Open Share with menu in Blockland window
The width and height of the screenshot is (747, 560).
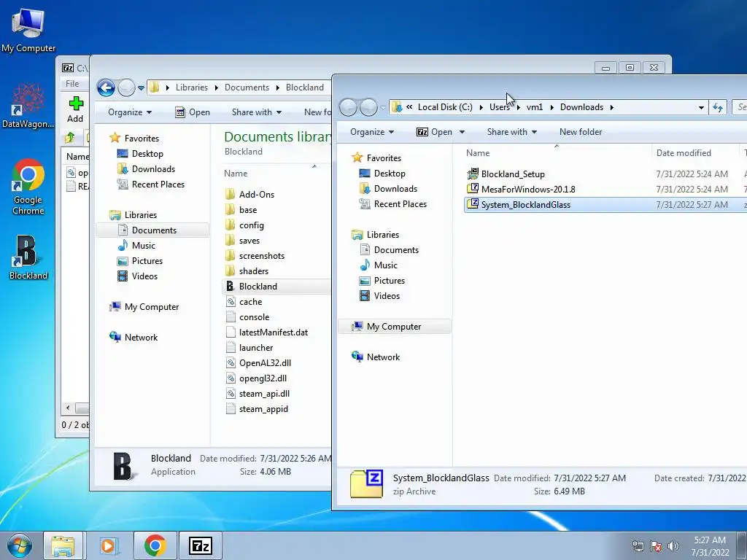point(257,112)
